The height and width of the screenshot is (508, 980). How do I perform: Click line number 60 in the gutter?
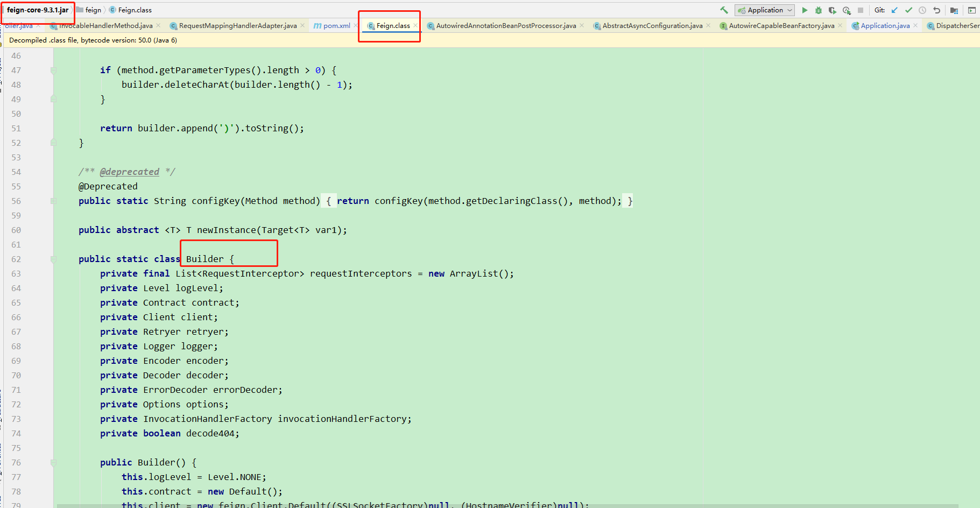click(16, 230)
